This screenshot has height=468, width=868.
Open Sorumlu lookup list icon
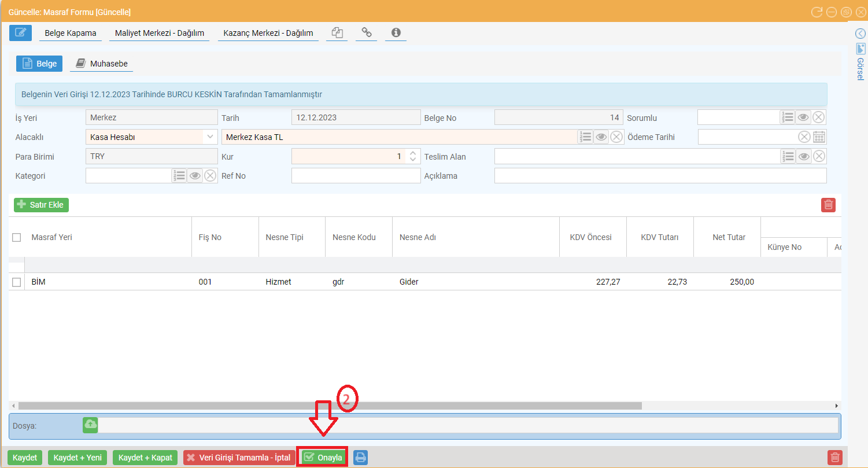coord(787,117)
